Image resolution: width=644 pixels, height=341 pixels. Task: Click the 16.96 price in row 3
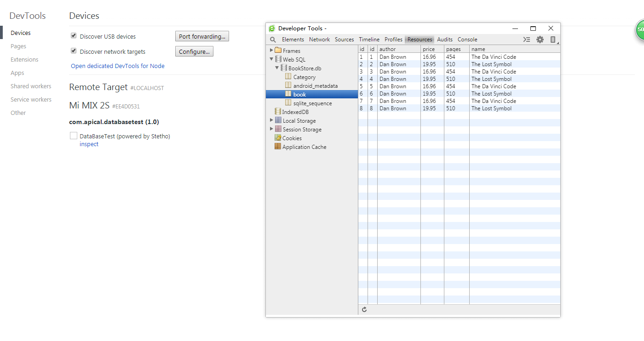[429, 72]
